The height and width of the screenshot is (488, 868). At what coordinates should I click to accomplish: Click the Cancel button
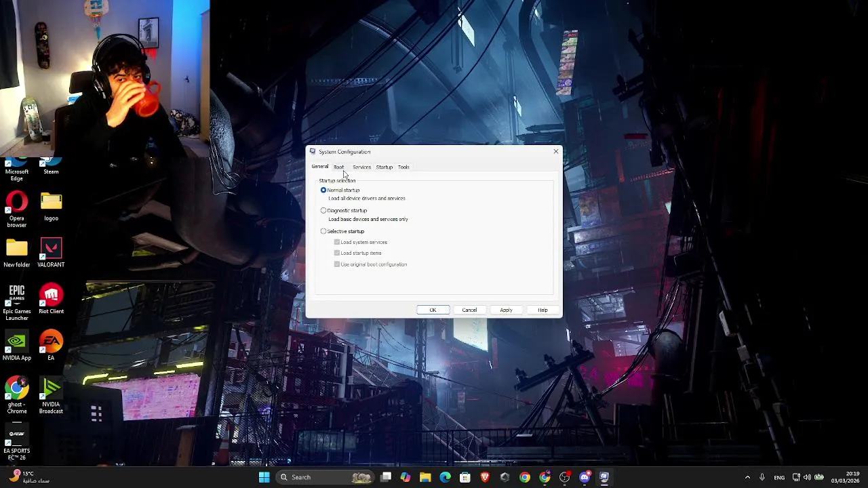point(469,310)
